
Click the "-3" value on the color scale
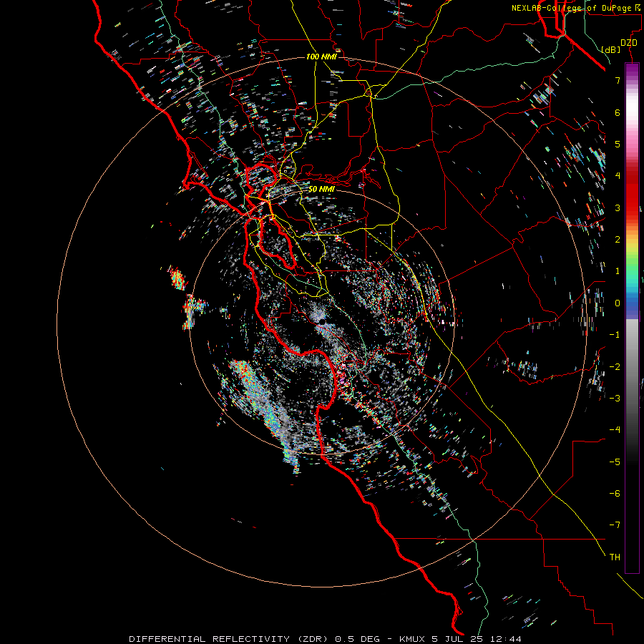[615, 398]
